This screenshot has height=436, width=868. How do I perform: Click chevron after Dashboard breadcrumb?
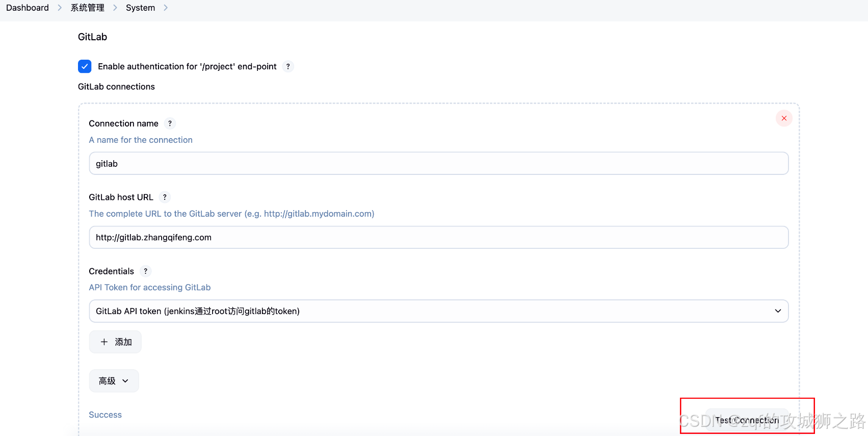60,8
